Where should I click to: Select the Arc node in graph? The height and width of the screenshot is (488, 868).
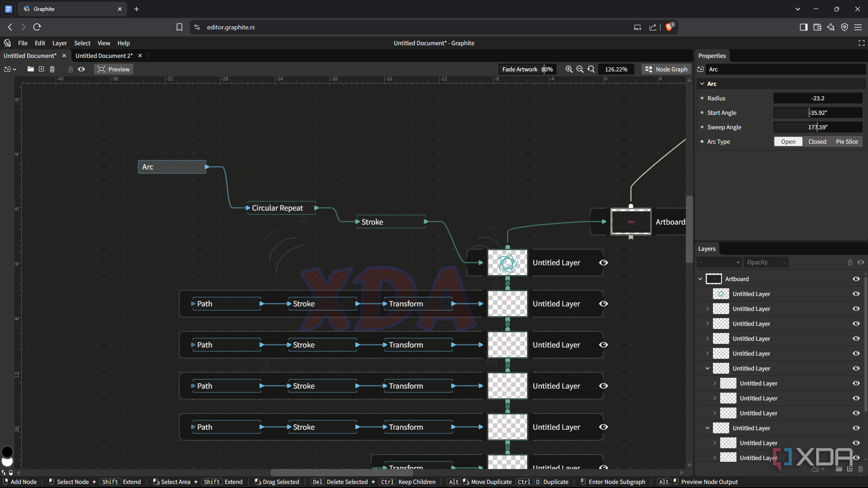[x=172, y=167]
